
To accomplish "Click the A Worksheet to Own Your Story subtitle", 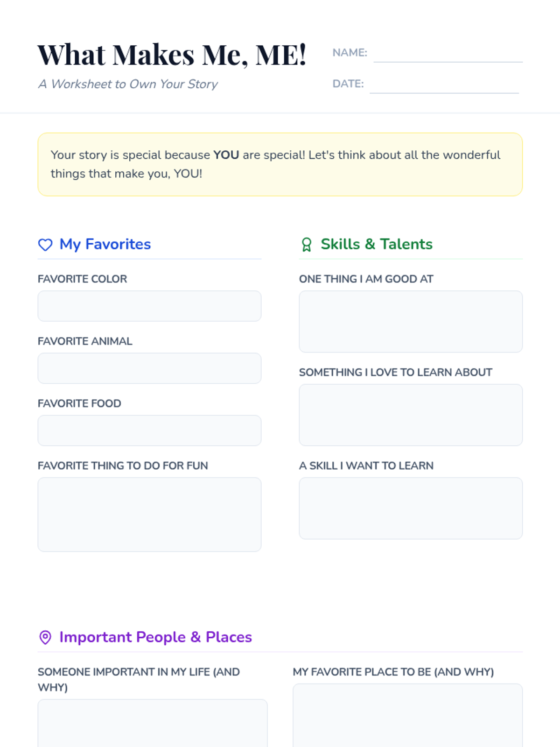I will [128, 84].
